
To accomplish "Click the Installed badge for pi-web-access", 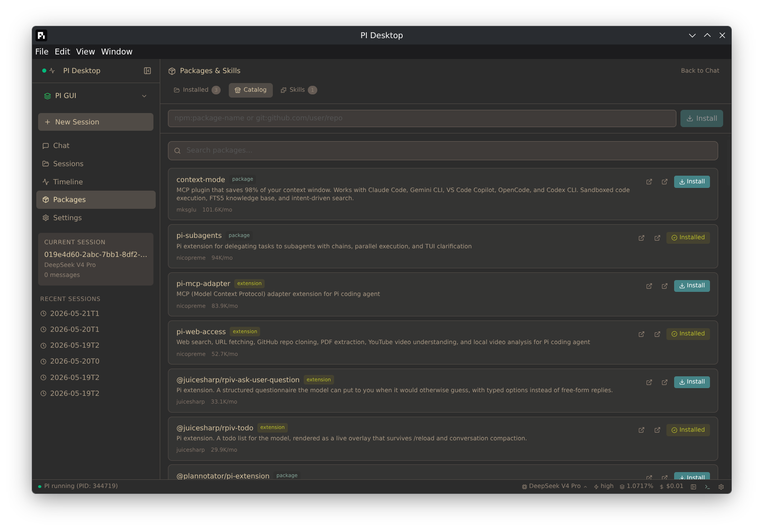I will pyautogui.click(x=688, y=334).
